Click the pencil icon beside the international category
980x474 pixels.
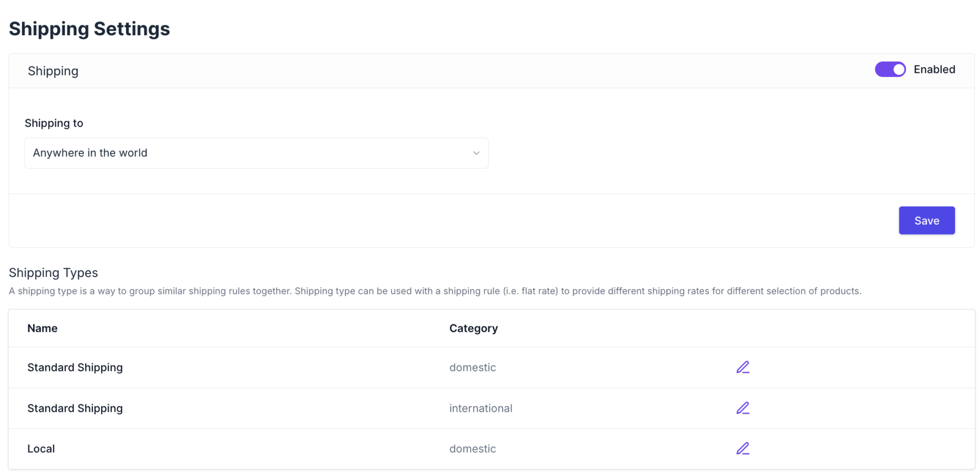[743, 408]
